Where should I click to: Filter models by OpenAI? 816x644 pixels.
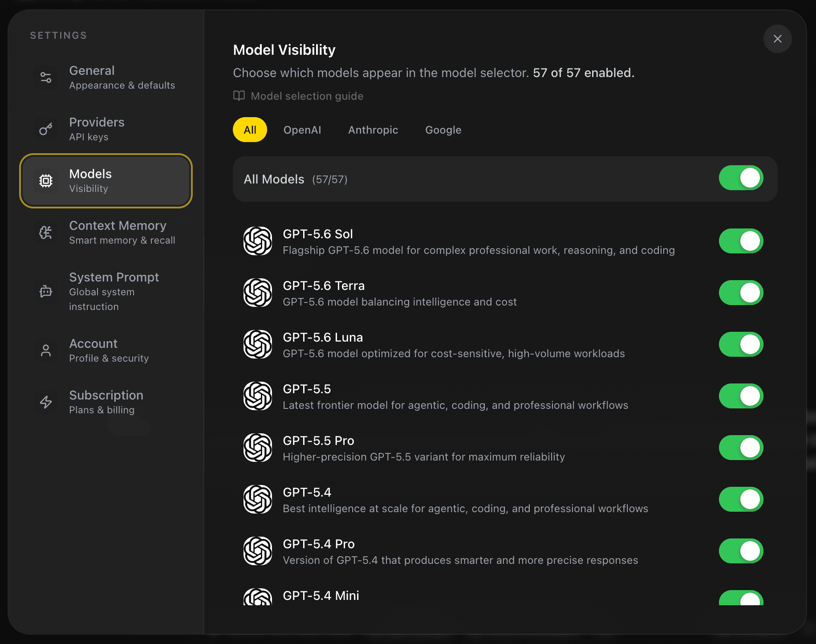pyautogui.click(x=302, y=130)
